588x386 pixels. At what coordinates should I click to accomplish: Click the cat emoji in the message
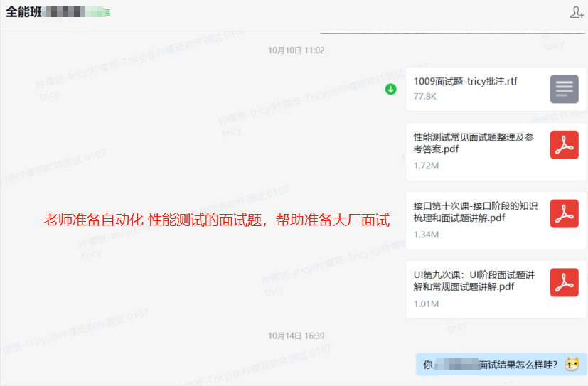point(571,365)
